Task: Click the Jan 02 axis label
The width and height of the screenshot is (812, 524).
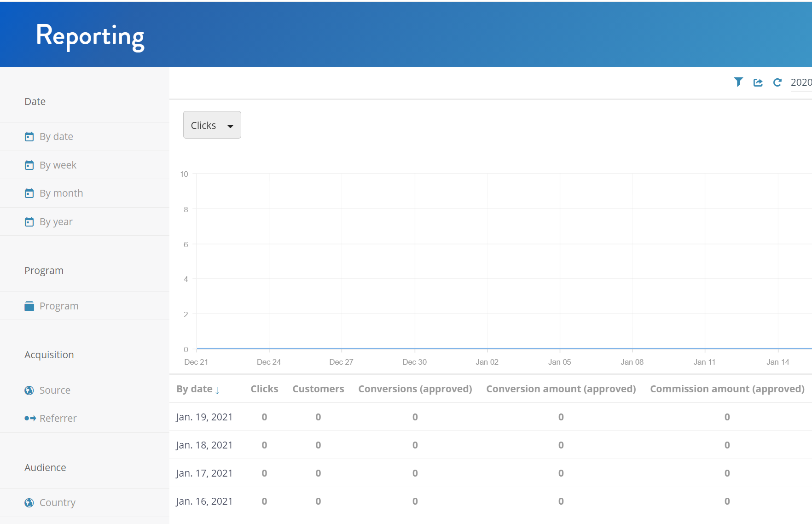Action: pos(487,362)
